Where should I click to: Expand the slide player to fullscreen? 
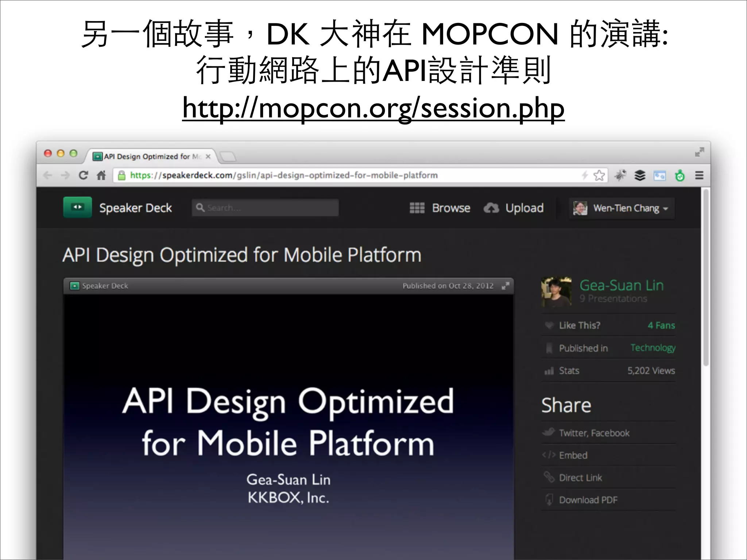pyautogui.click(x=505, y=286)
